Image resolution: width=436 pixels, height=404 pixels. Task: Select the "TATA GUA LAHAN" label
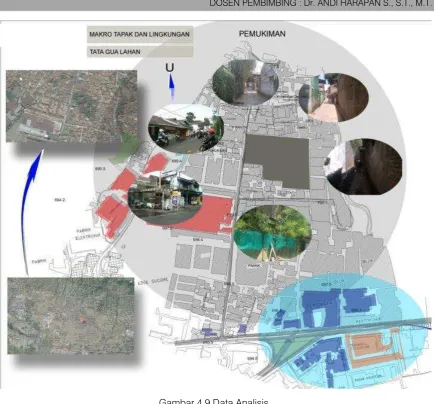click(x=115, y=52)
